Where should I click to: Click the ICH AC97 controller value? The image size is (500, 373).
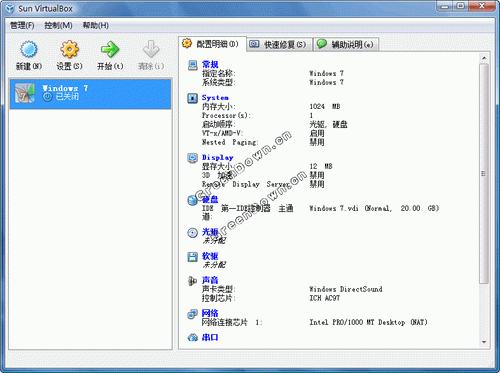pos(324,298)
